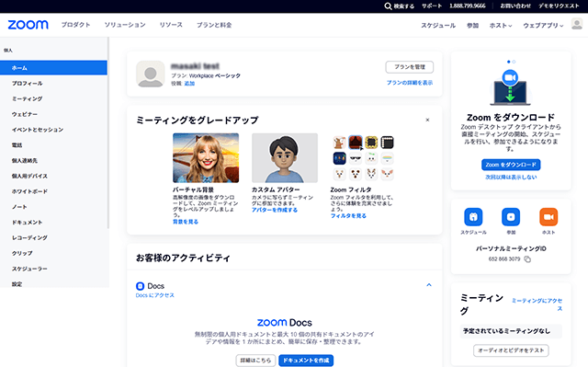Image resolution: width=588 pixels, height=367 pixels.
Task: Open the ミーティングにアクセス link
Action: pyautogui.click(x=537, y=304)
